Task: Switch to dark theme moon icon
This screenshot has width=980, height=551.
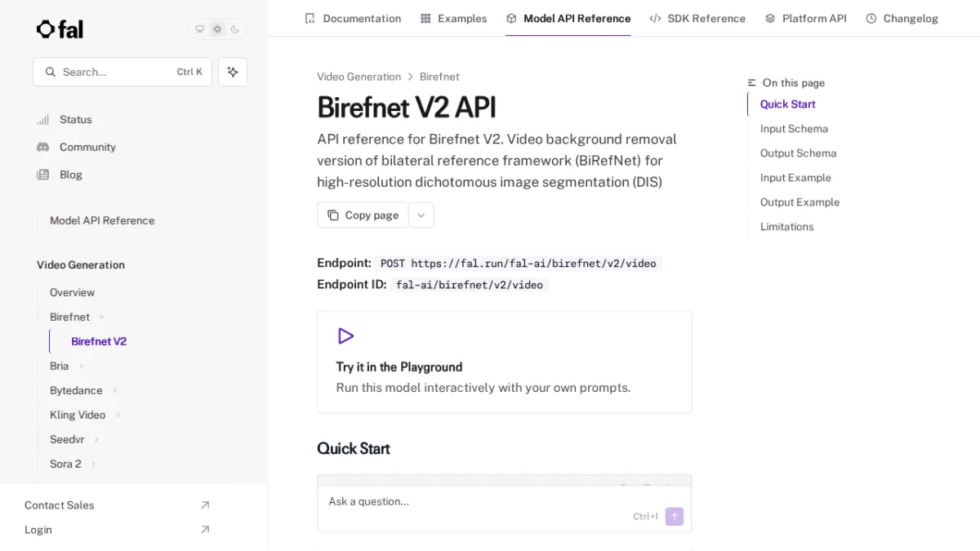Action: 235,29
